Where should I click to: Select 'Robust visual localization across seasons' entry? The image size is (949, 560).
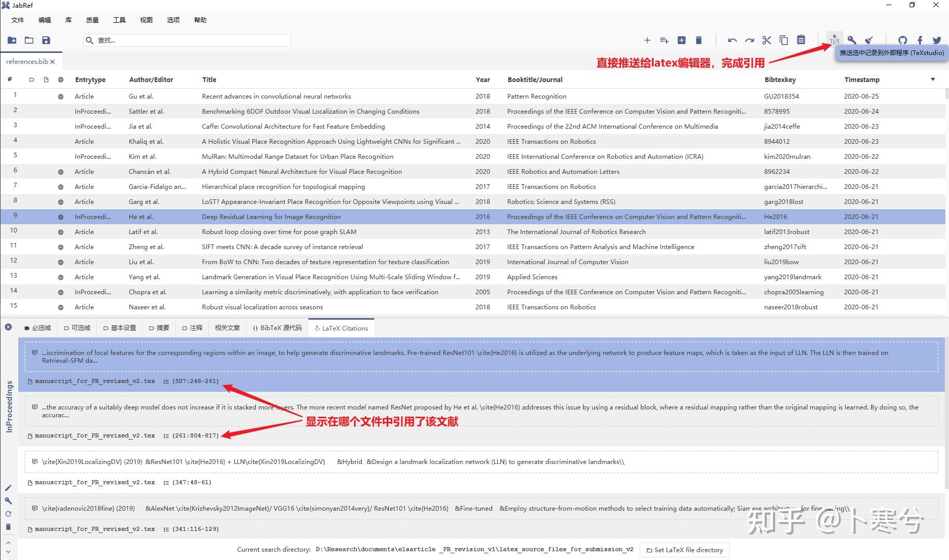click(x=472, y=307)
